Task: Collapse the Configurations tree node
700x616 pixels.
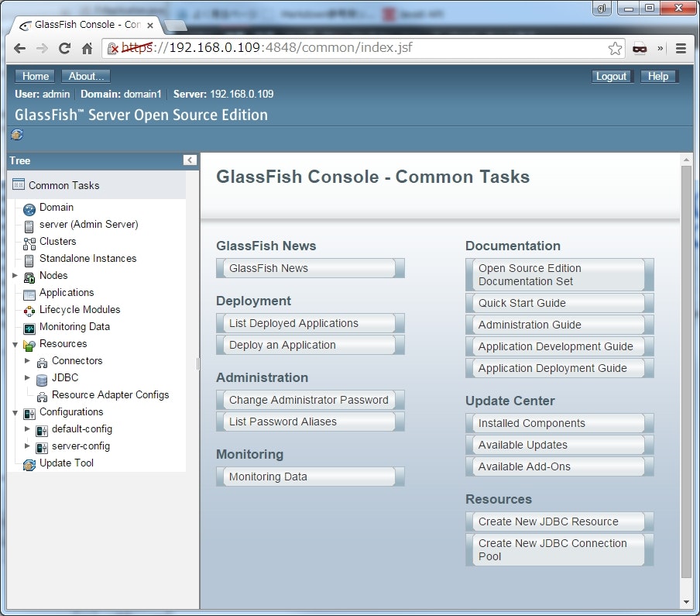Action: tap(15, 413)
